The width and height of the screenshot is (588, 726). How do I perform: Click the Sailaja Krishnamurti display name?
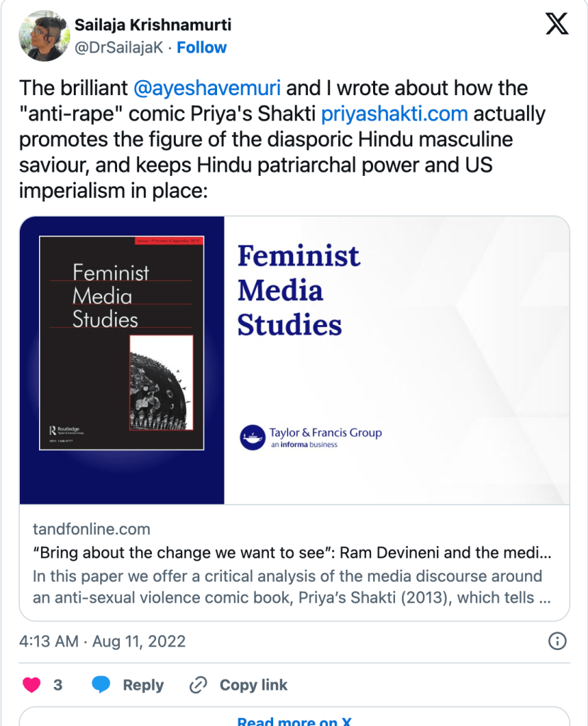(x=153, y=26)
